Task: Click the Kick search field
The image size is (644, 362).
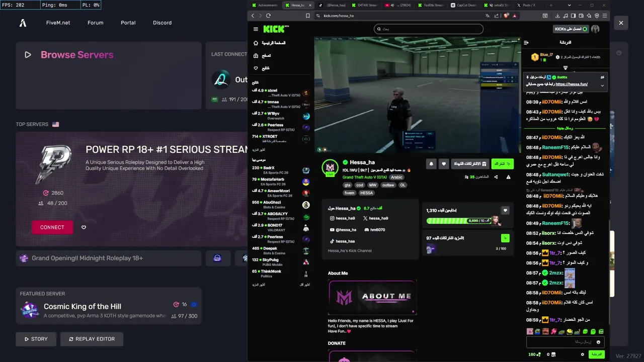Action: coord(429,29)
